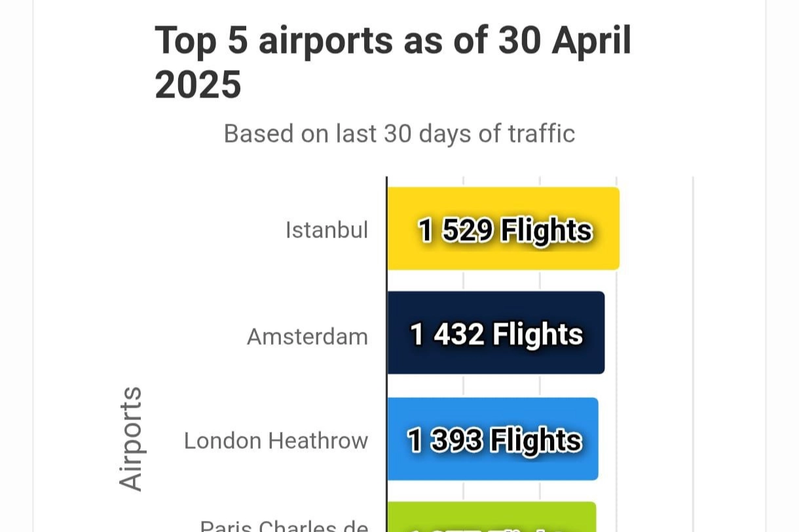Select the dark navy Amsterdam bar
The height and width of the screenshot is (532, 799).
click(x=496, y=332)
